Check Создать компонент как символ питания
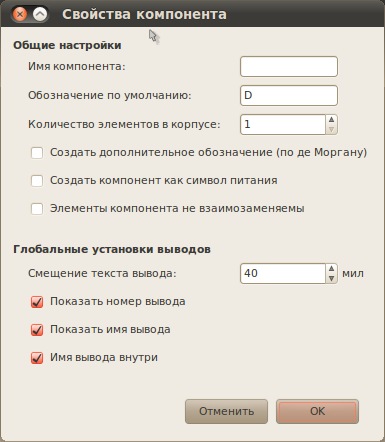Viewport: 385px width, 442px height. [37, 181]
